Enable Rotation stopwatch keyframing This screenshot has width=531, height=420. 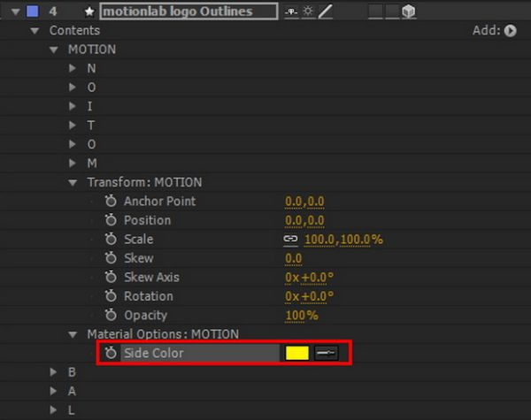coord(111,296)
